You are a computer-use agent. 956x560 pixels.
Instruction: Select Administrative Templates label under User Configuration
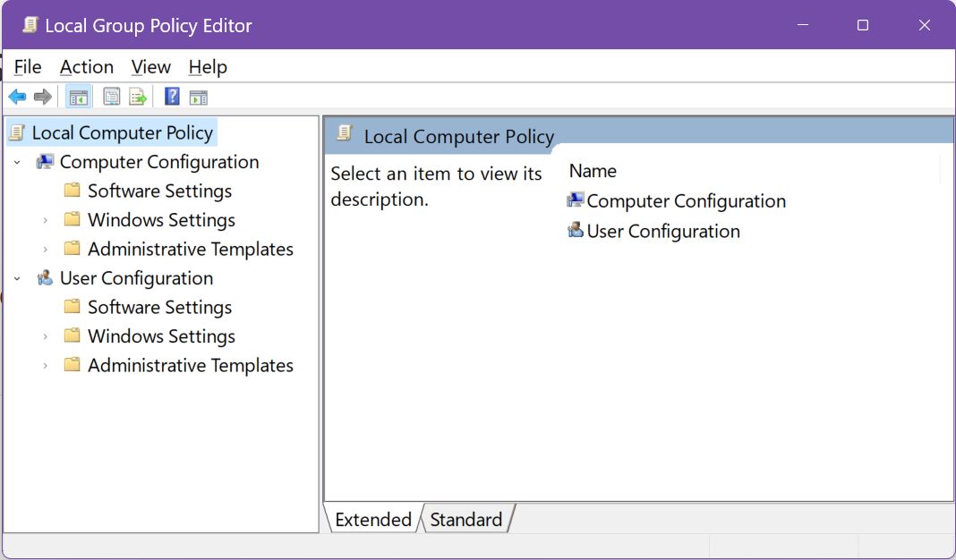point(191,366)
